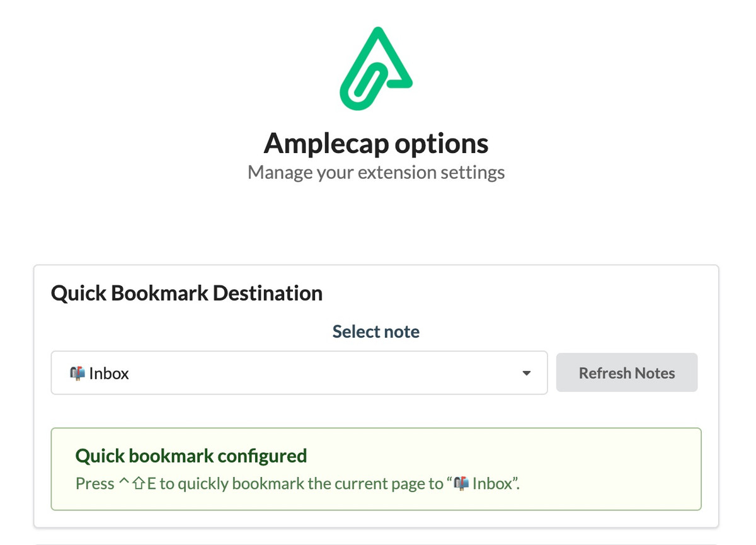Click the "Manage your extension settings" subtitle
This screenshot has width=756, height=545.
coord(375,173)
